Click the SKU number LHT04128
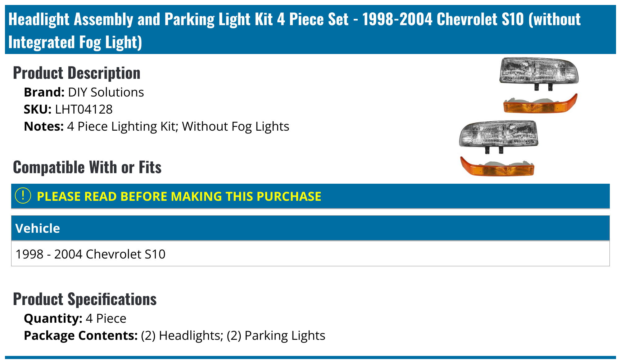 tap(84, 110)
